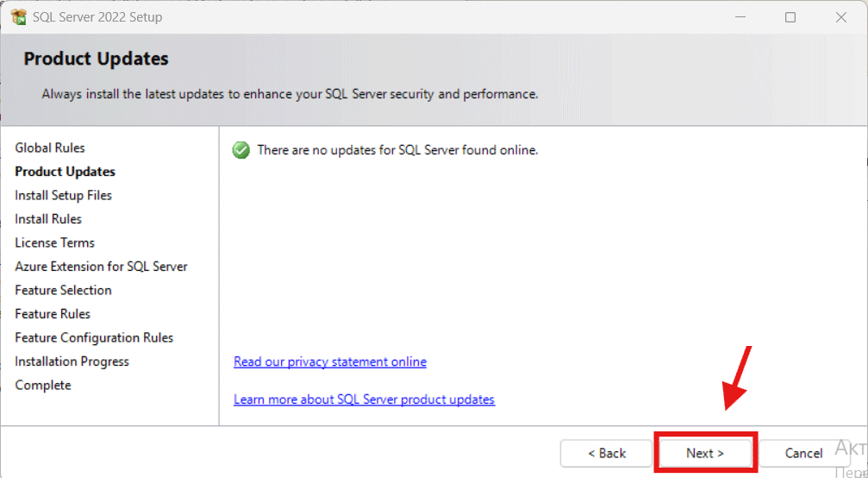Open Feature Configuration Rules step

click(94, 338)
